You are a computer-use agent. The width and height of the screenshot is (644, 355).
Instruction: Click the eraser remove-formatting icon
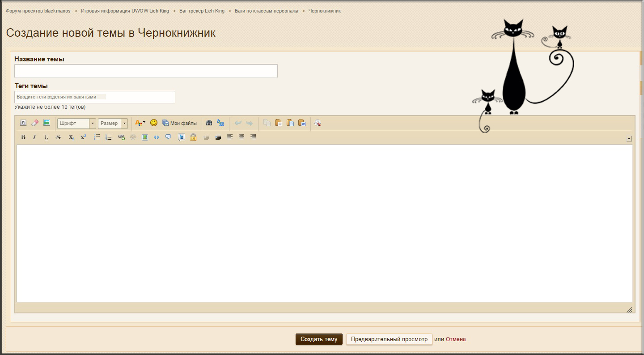(x=35, y=123)
